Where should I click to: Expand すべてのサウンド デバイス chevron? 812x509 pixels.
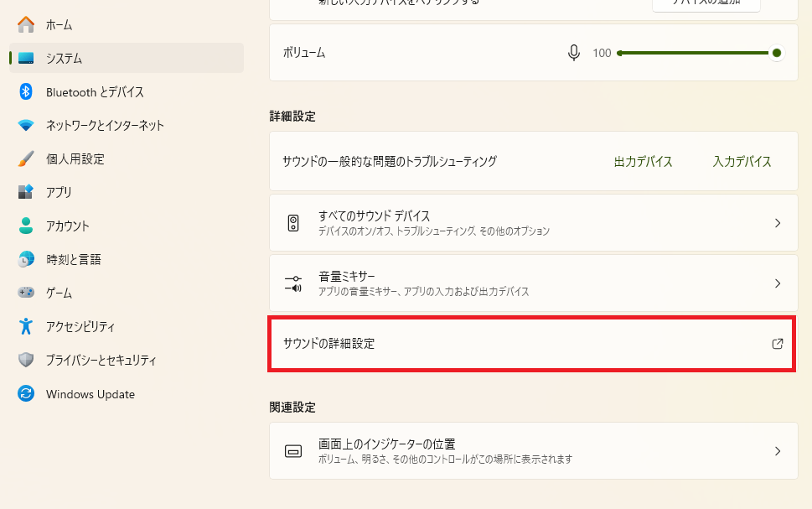click(778, 223)
